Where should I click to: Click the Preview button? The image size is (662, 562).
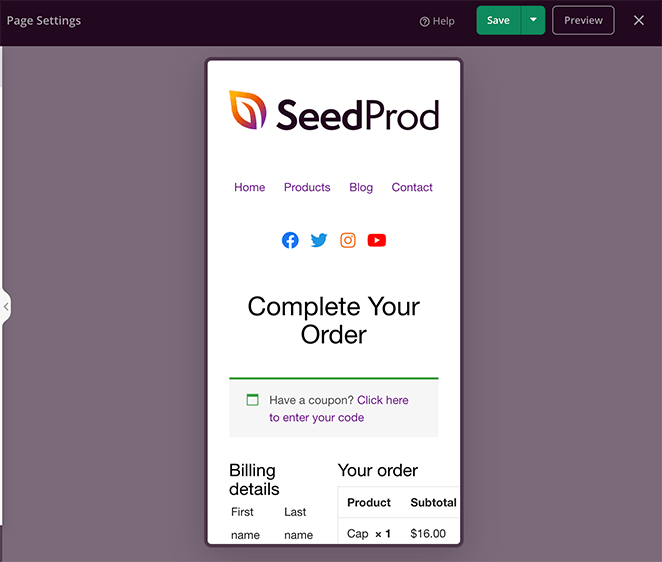click(x=583, y=20)
